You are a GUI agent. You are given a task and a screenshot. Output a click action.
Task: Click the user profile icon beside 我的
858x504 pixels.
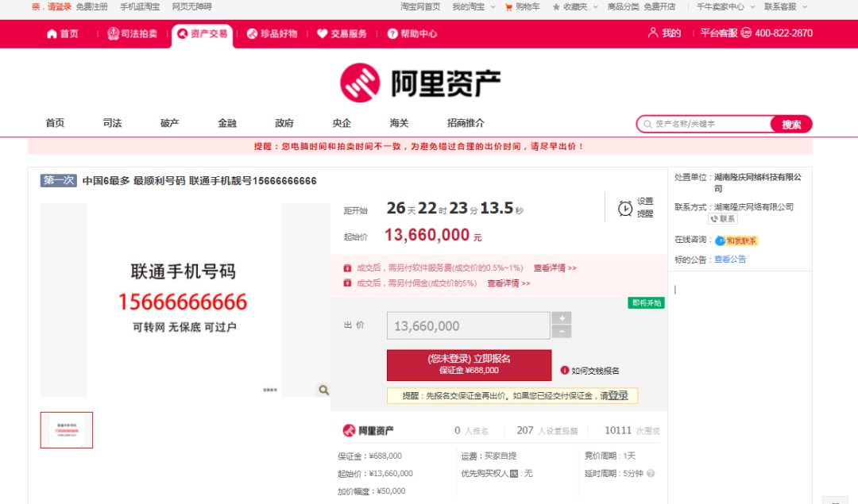pyautogui.click(x=653, y=33)
